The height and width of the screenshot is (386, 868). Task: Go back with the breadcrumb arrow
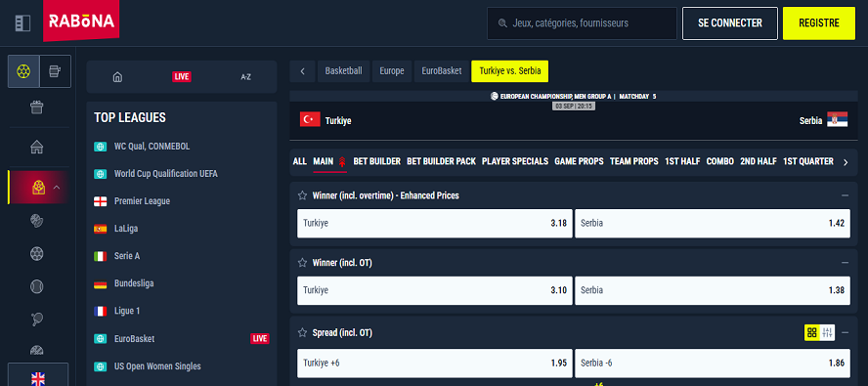tap(302, 71)
